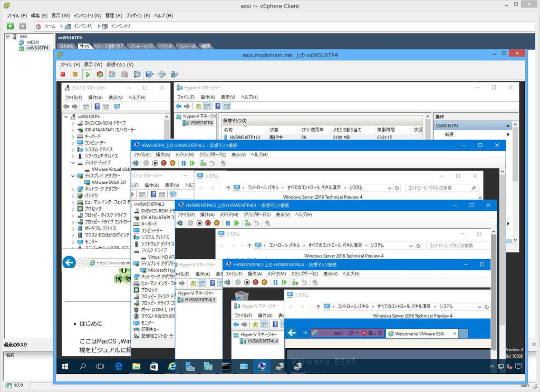
Task: Expand the ネットワーク アダプター node in Device Manager
Action: point(73,189)
